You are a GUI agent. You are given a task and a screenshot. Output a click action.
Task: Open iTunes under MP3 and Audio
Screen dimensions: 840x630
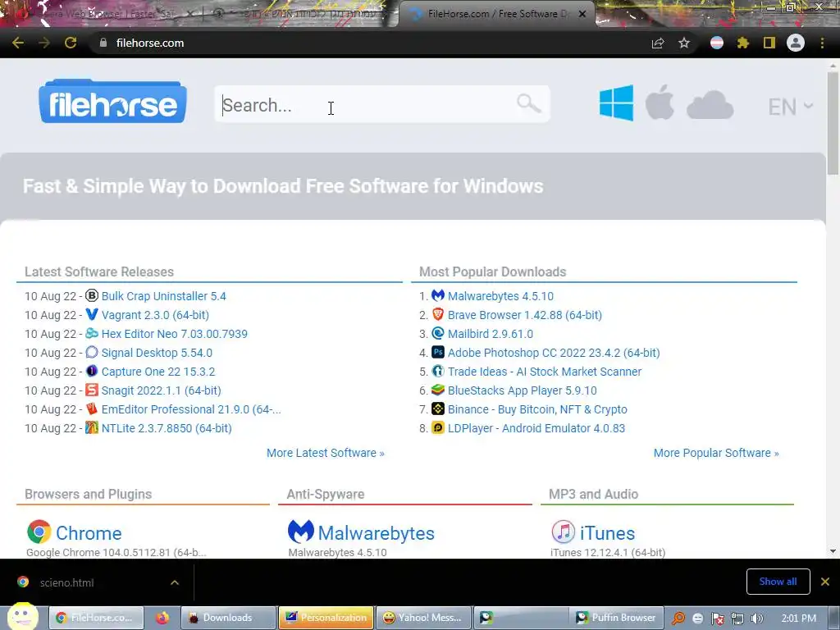click(607, 533)
